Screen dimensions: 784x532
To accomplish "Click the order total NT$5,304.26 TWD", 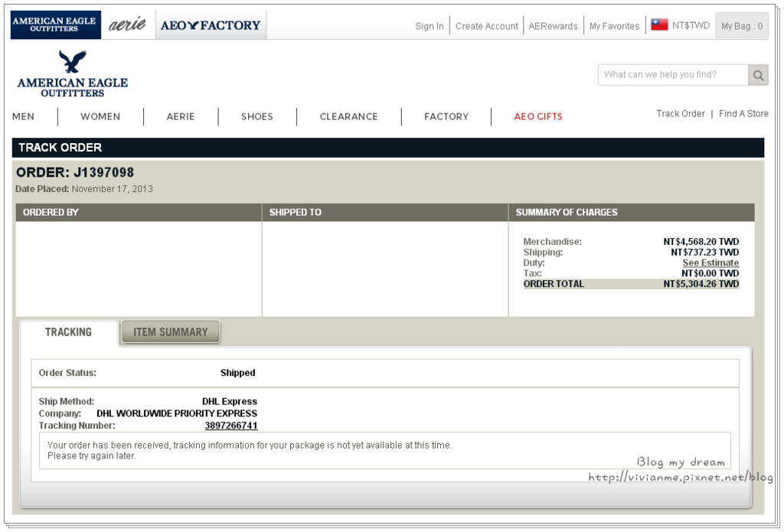I will pyautogui.click(x=701, y=284).
